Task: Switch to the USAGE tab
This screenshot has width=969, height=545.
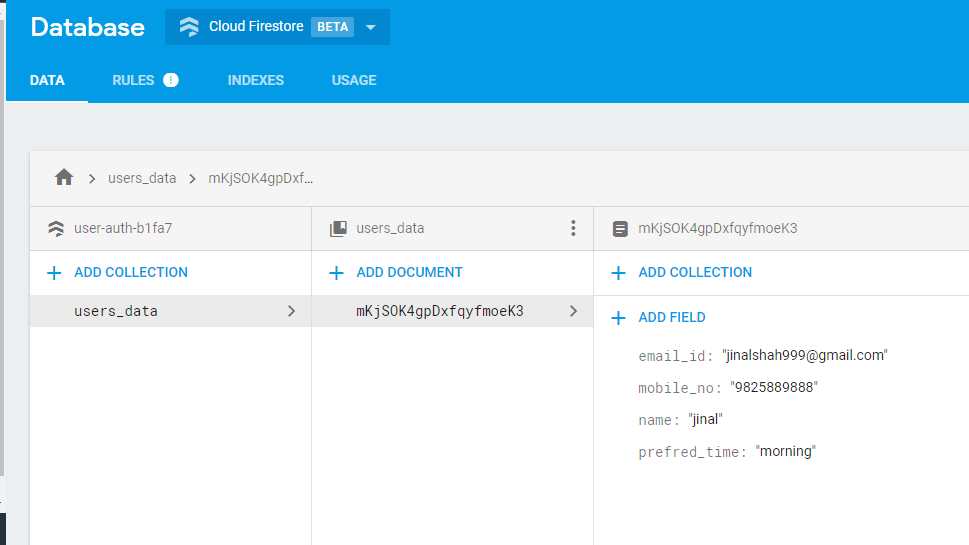Action: click(x=354, y=80)
